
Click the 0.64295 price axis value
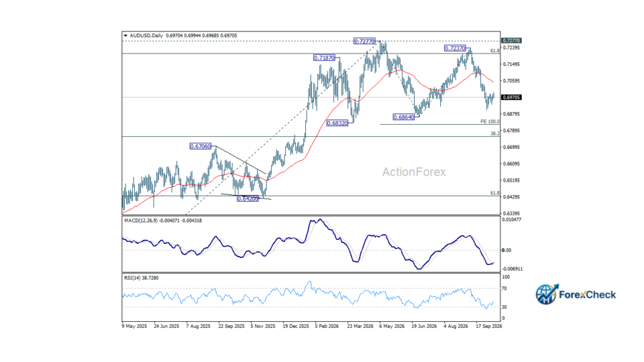(x=511, y=197)
